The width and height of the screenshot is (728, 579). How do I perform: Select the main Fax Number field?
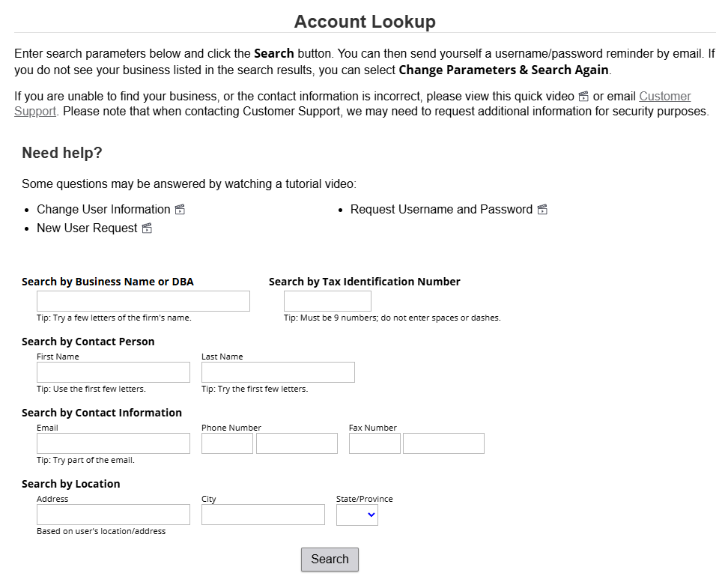point(443,443)
